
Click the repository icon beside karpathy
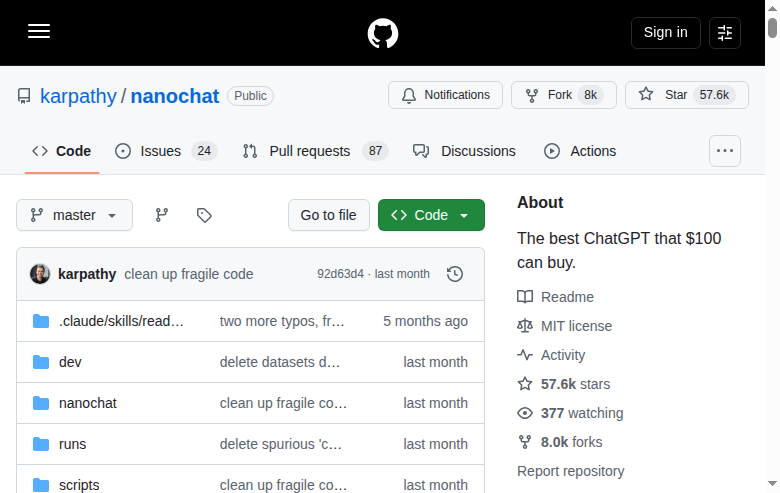pos(24,96)
